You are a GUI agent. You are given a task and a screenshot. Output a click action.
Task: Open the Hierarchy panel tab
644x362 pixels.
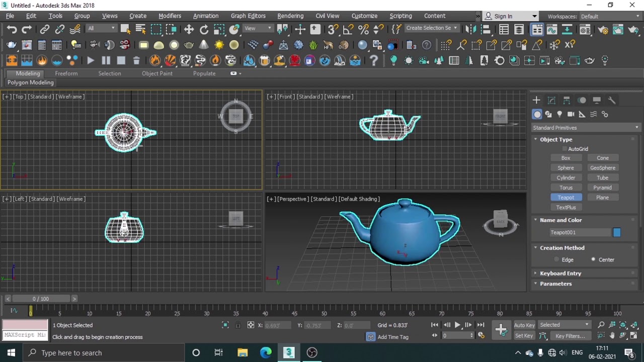coord(567,100)
